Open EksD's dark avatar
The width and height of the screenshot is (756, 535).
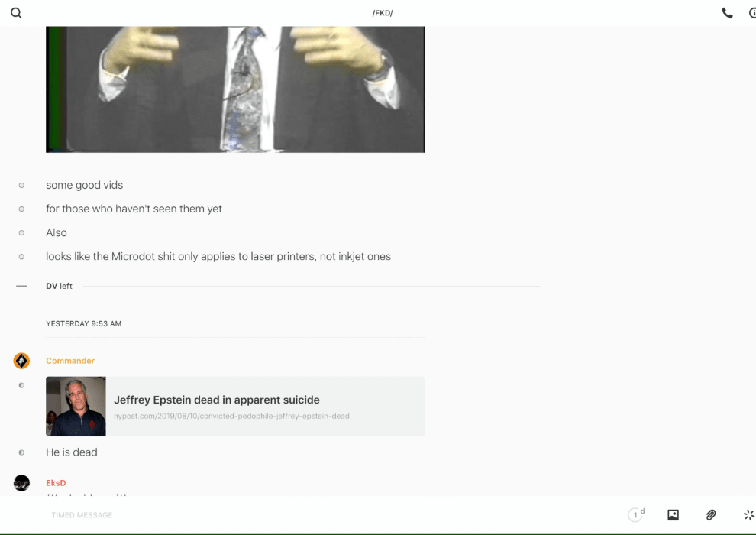pyautogui.click(x=21, y=482)
